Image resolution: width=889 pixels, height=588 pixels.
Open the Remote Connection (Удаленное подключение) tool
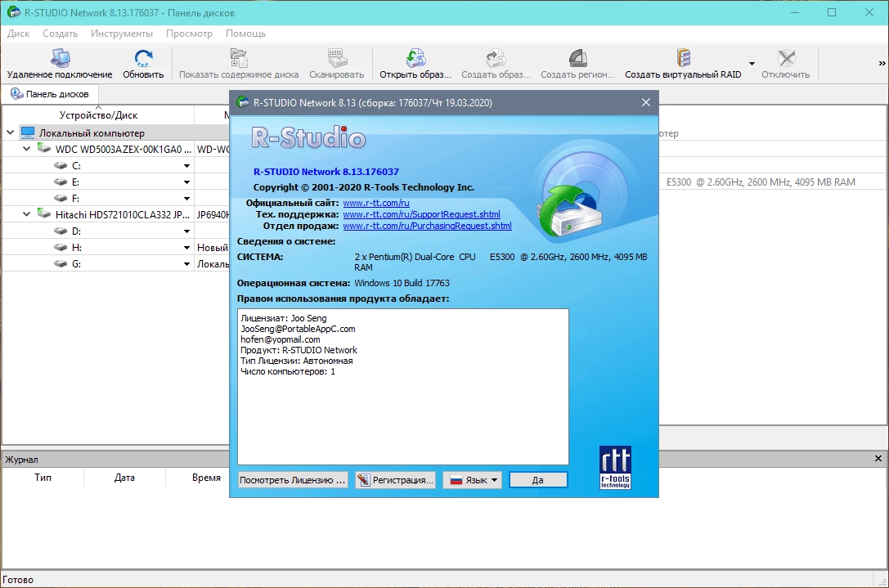60,64
